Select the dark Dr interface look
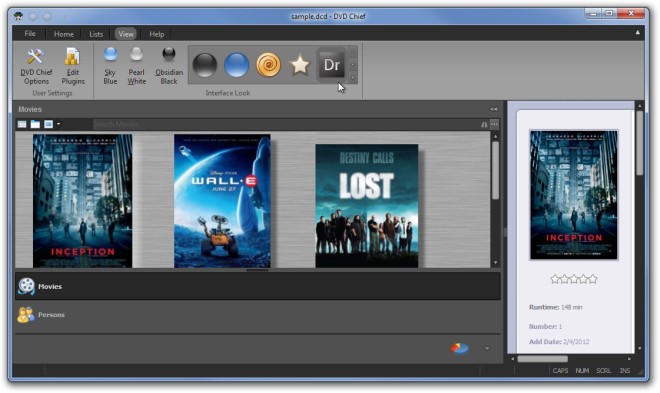Image resolution: width=660 pixels, height=393 pixels. pyautogui.click(x=331, y=65)
